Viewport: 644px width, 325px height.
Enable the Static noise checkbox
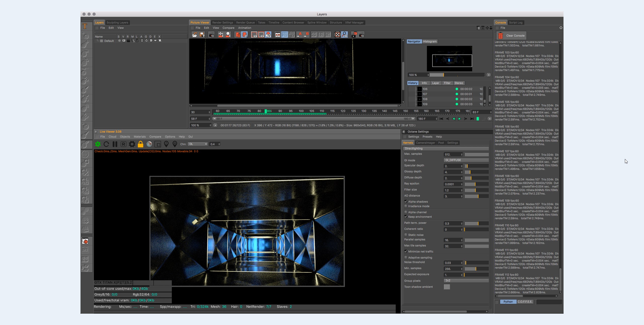point(406,235)
